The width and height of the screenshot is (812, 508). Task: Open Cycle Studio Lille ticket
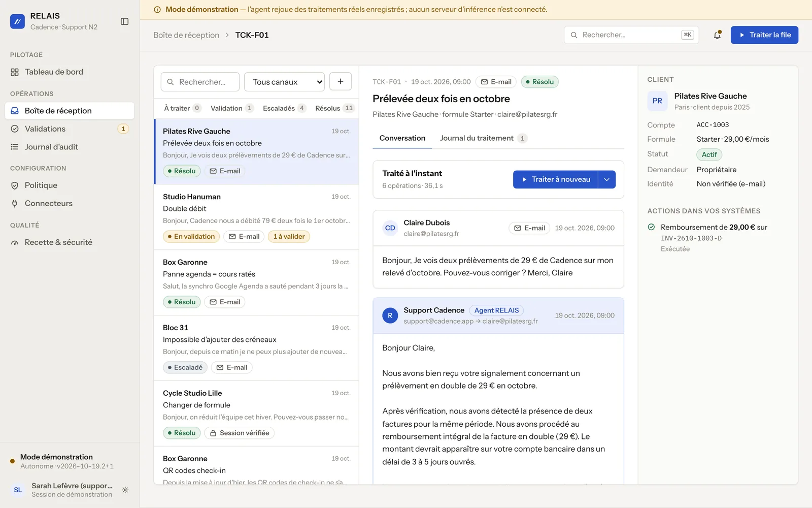click(x=256, y=414)
